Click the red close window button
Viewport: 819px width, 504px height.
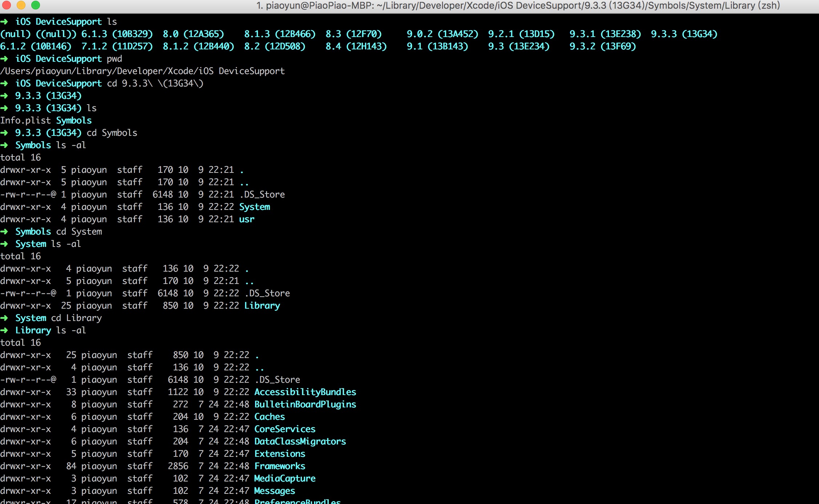point(7,5)
